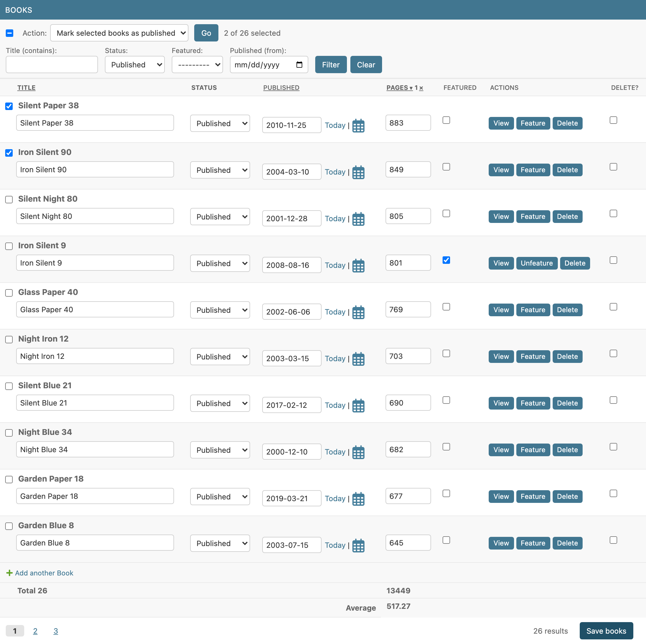
Task: Open calendar picker for Garden Blue 8
Action: click(358, 546)
